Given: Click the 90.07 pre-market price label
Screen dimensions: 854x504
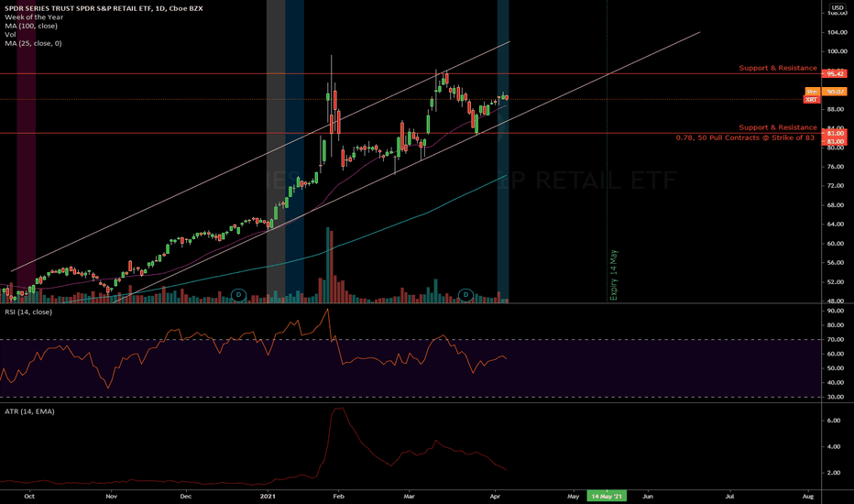Looking at the screenshot, I should tap(835, 92).
